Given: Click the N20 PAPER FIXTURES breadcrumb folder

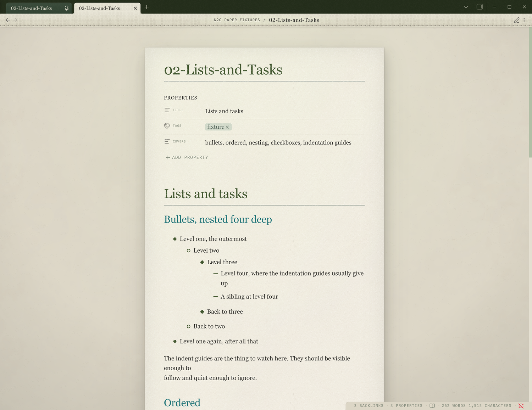Looking at the screenshot, I should [237, 20].
